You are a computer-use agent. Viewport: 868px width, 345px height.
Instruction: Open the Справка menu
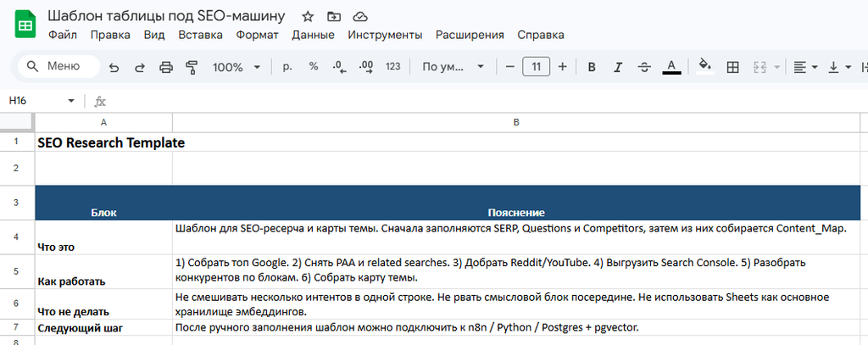click(x=541, y=35)
